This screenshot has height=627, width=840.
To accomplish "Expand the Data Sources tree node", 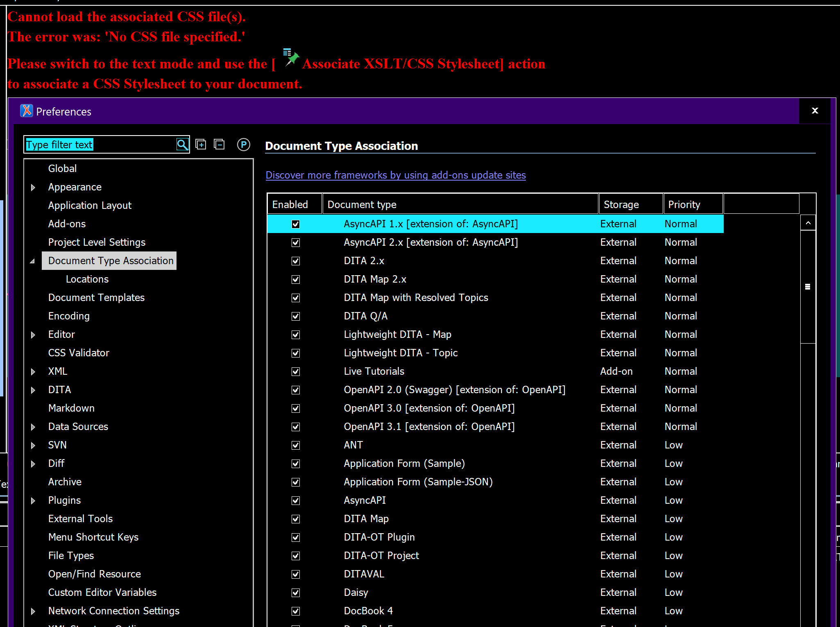I will (33, 427).
